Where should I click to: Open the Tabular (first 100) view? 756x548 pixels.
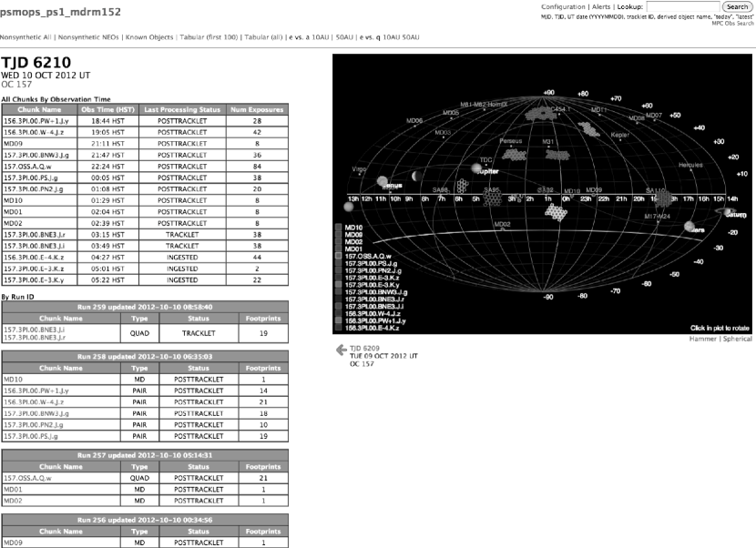(x=209, y=37)
